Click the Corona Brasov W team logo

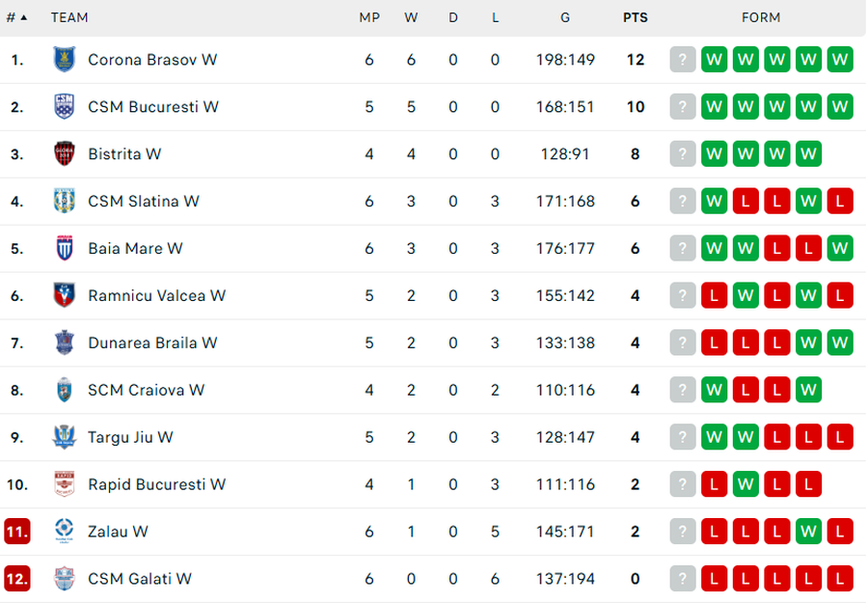[x=64, y=60]
